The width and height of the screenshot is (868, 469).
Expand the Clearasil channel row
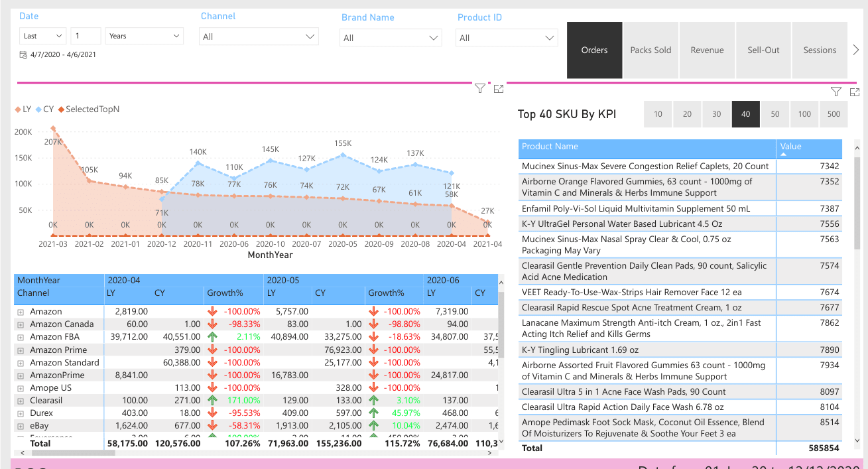pos(21,401)
